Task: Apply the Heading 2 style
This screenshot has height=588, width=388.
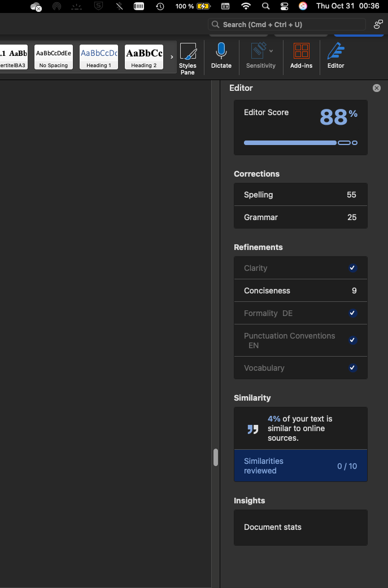Action: click(x=143, y=57)
